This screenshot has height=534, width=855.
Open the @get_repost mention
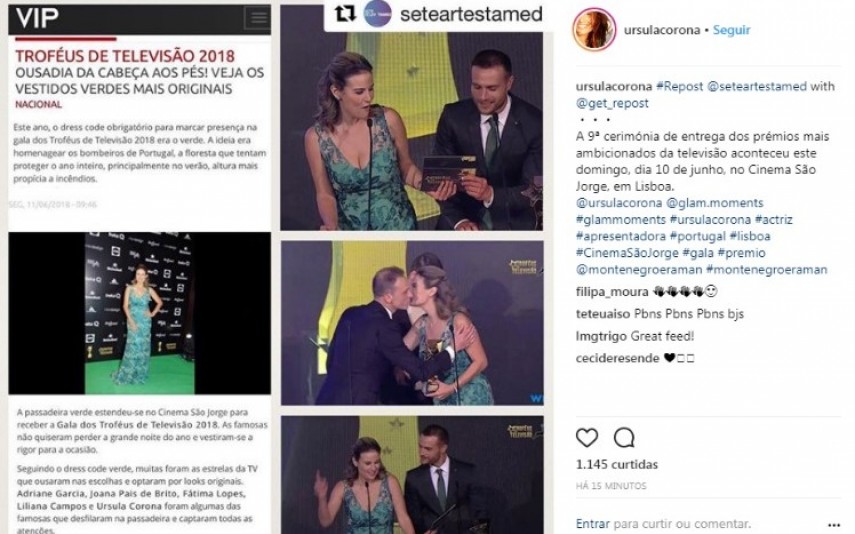tap(612, 103)
